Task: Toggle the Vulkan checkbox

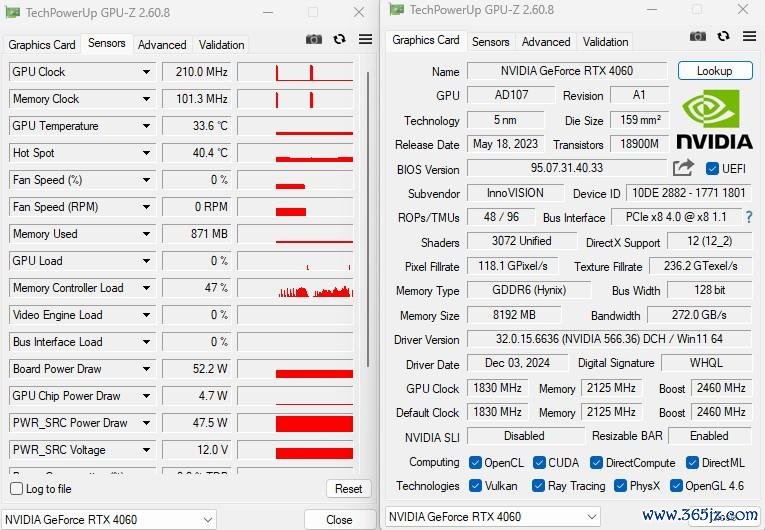Action: (475, 486)
